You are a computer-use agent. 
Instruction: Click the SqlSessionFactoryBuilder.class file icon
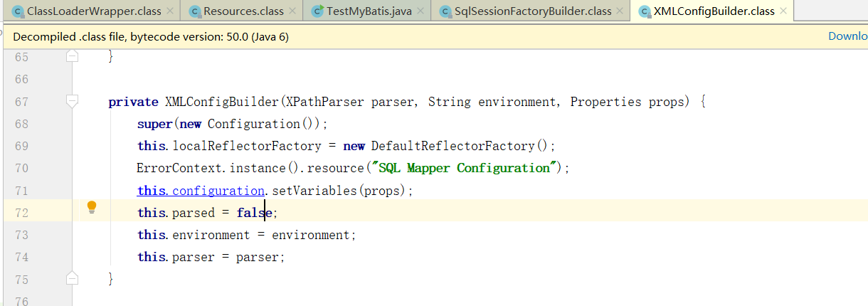click(x=446, y=11)
